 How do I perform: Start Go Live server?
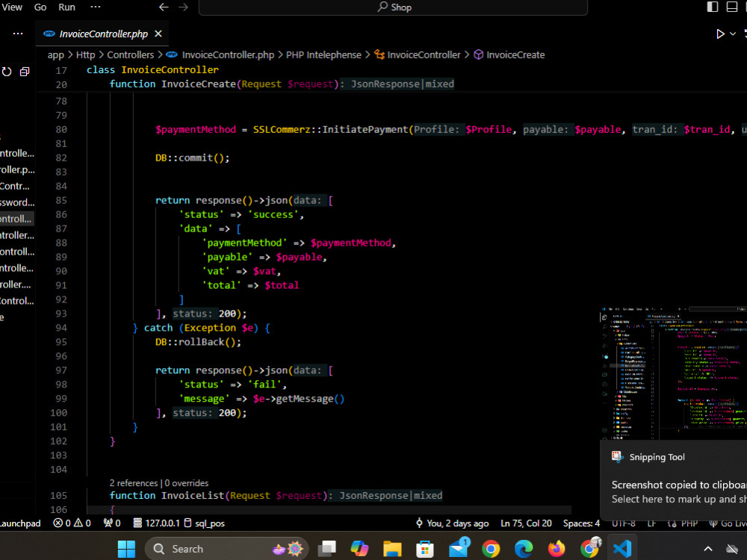tap(728, 523)
